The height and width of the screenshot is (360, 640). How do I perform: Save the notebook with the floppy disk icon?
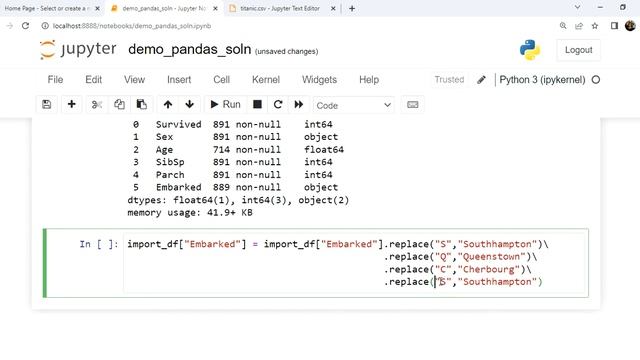[x=47, y=104]
